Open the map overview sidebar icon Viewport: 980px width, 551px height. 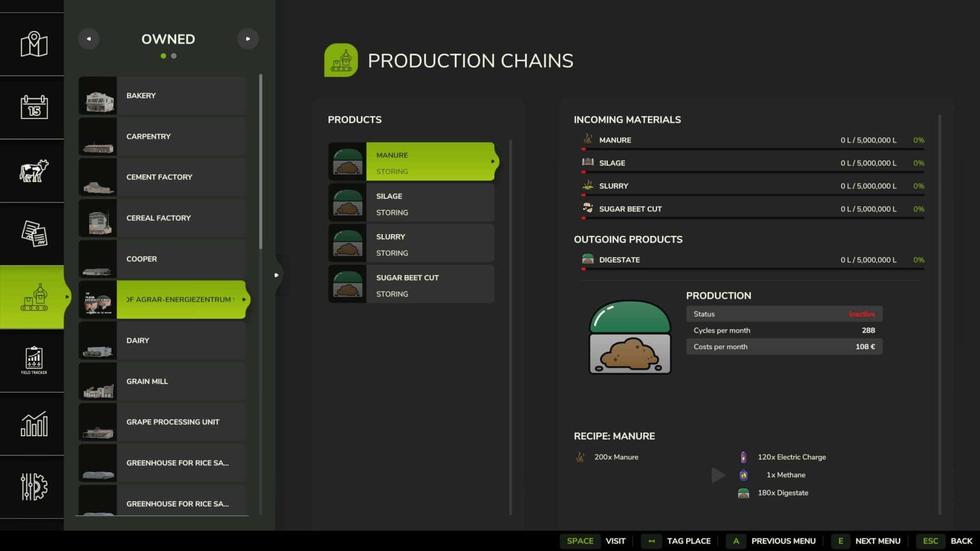tap(34, 44)
